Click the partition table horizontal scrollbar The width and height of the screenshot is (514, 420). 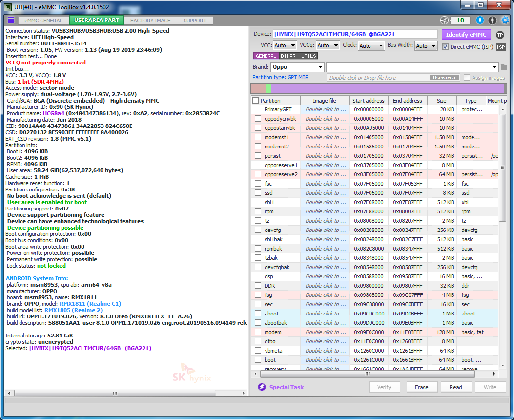[368, 374]
